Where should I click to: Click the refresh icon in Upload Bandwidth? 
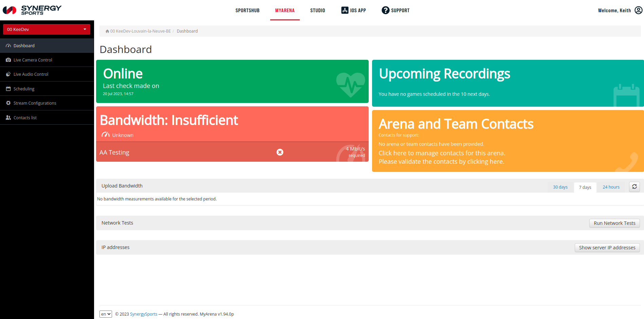coord(634,187)
